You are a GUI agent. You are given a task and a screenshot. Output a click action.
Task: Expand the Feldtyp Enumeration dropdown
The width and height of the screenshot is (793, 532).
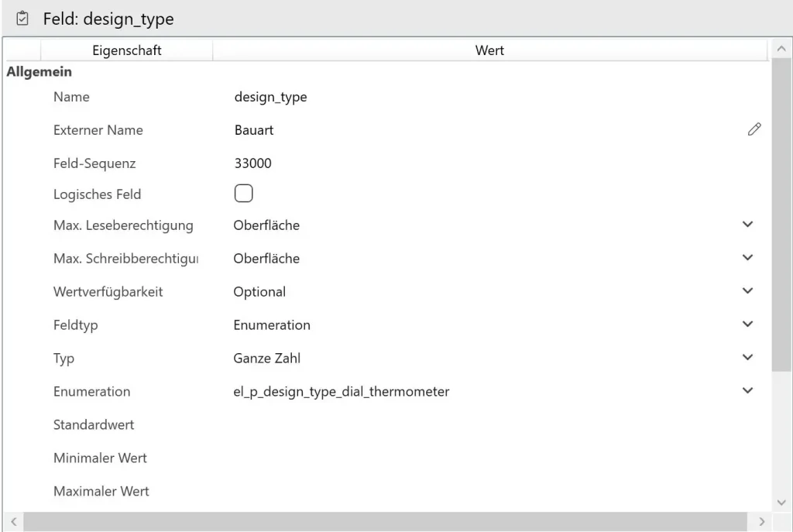pyautogui.click(x=747, y=324)
